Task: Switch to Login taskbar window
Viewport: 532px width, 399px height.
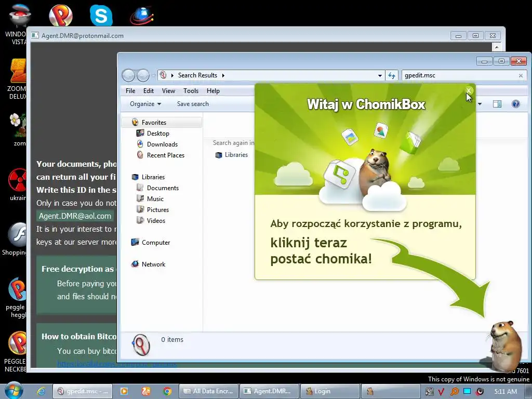Action: click(x=330, y=391)
